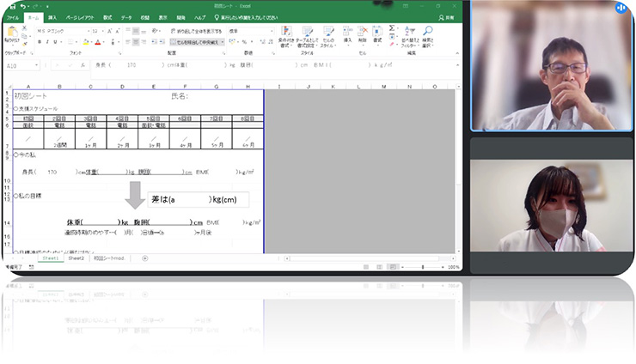Open the Name Box dropdown

click(40, 64)
